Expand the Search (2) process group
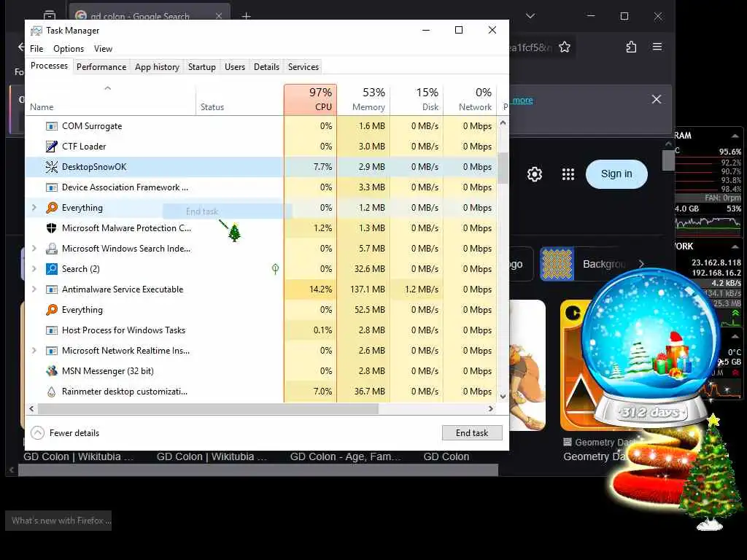This screenshot has height=560, width=747. (34, 269)
